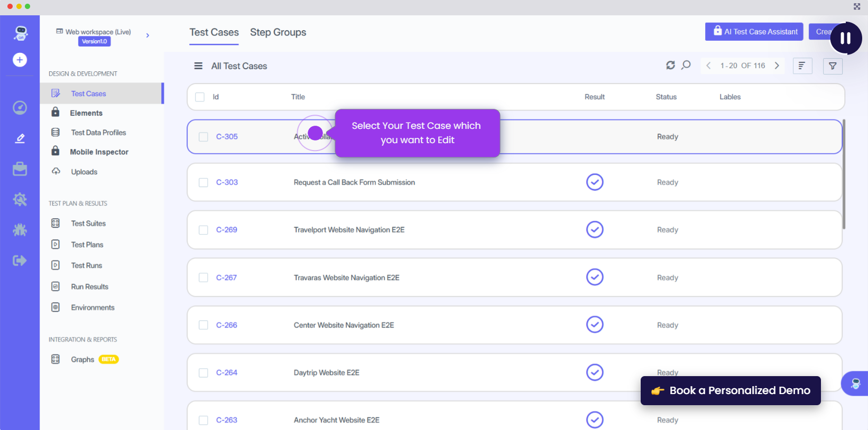Open the All Test Cases hamburger menu

tap(198, 66)
